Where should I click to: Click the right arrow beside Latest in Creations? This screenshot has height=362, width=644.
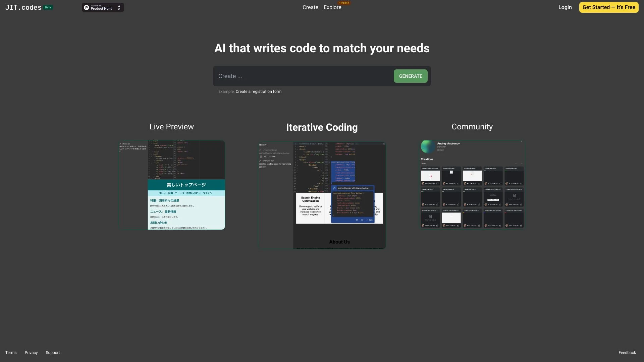[x=522, y=163]
